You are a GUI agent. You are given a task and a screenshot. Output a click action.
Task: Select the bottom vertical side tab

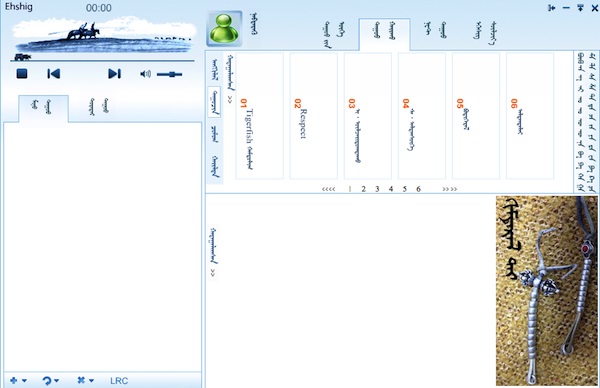(215, 166)
